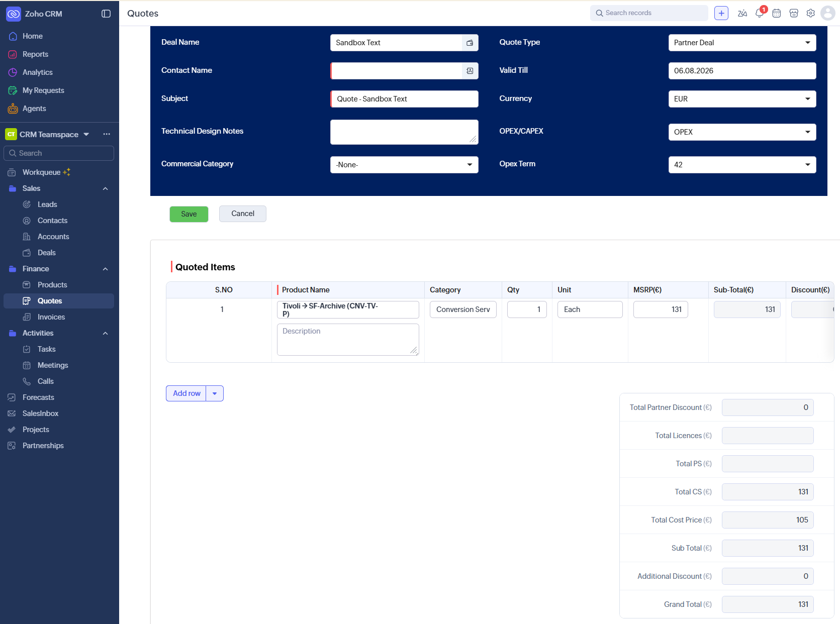Open the marketplace store icon

(794, 14)
